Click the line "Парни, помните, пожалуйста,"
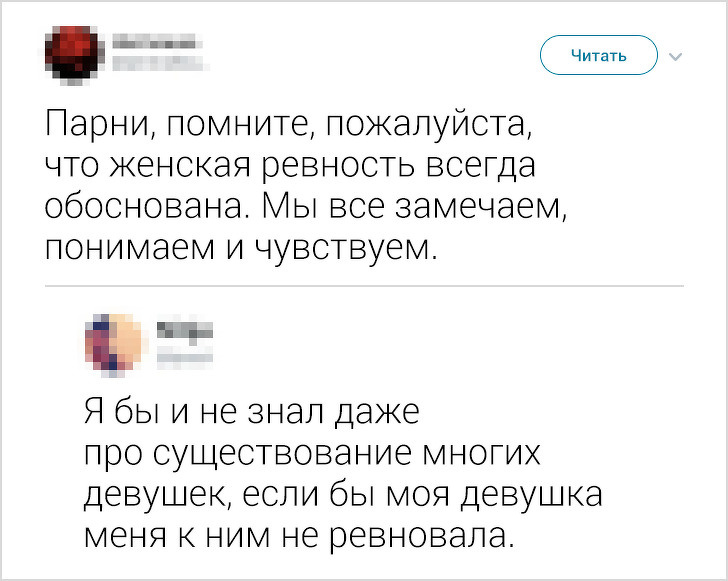This screenshot has width=728, height=581. click(x=286, y=127)
